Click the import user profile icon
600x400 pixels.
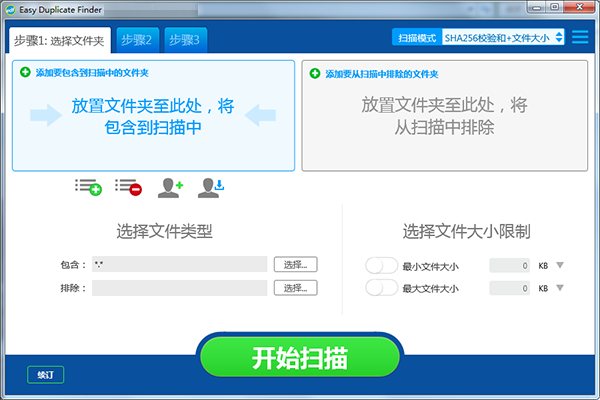tap(211, 188)
